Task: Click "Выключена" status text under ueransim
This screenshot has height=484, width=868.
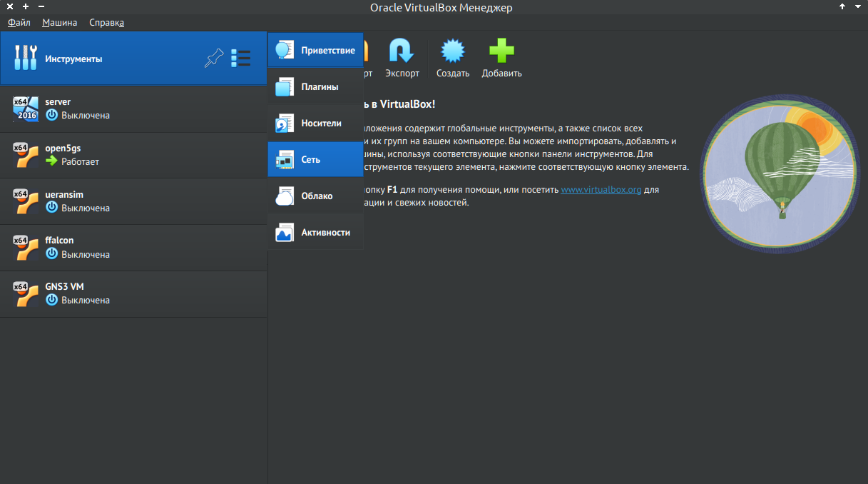Action: pos(86,208)
